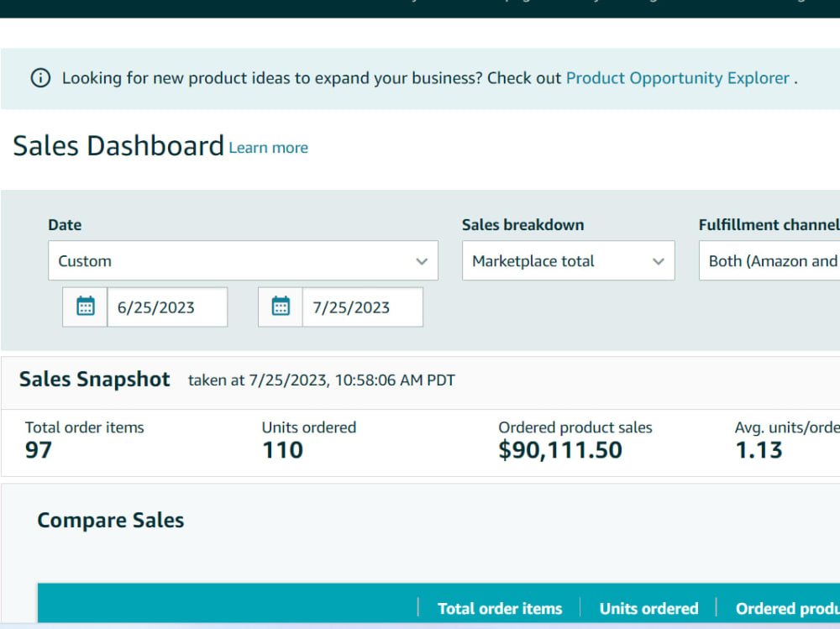The height and width of the screenshot is (629, 840).
Task: Open the start date calendar icon
Action: pyautogui.click(x=85, y=307)
